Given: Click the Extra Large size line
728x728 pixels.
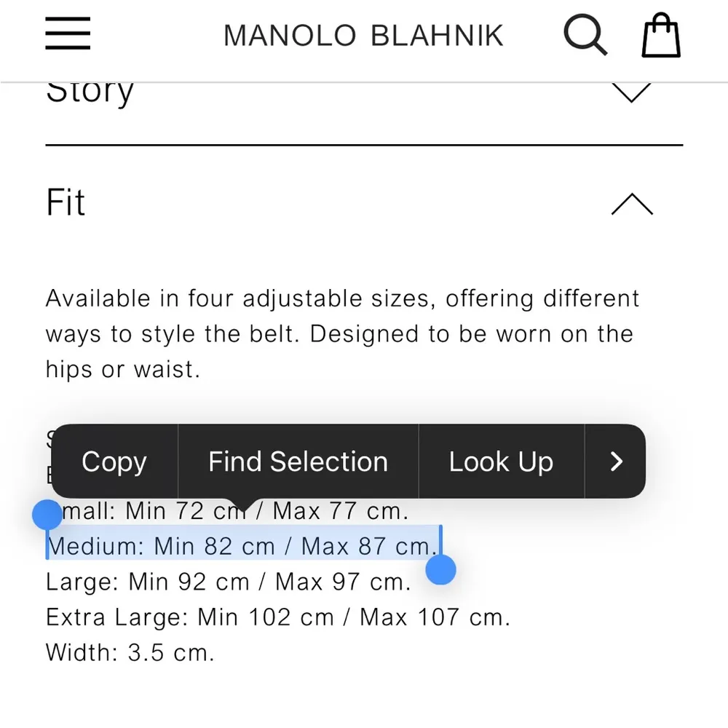Looking at the screenshot, I should pos(278,617).
